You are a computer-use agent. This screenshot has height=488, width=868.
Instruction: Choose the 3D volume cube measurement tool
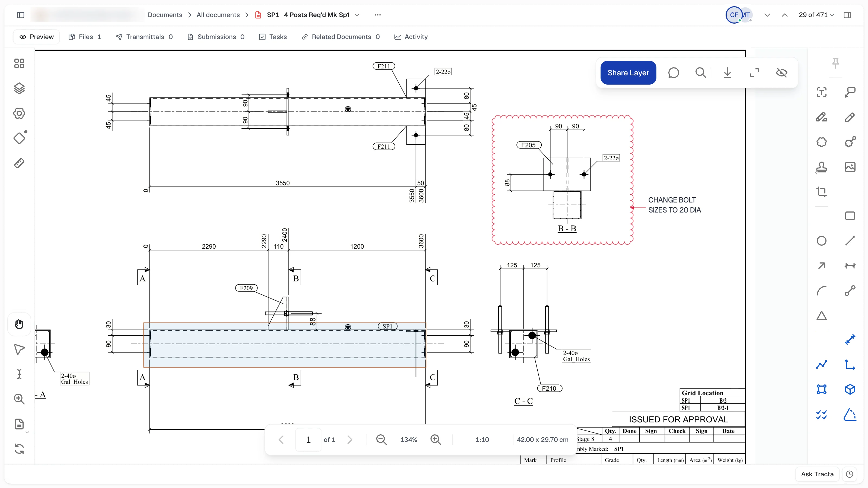tap(850, 389)
